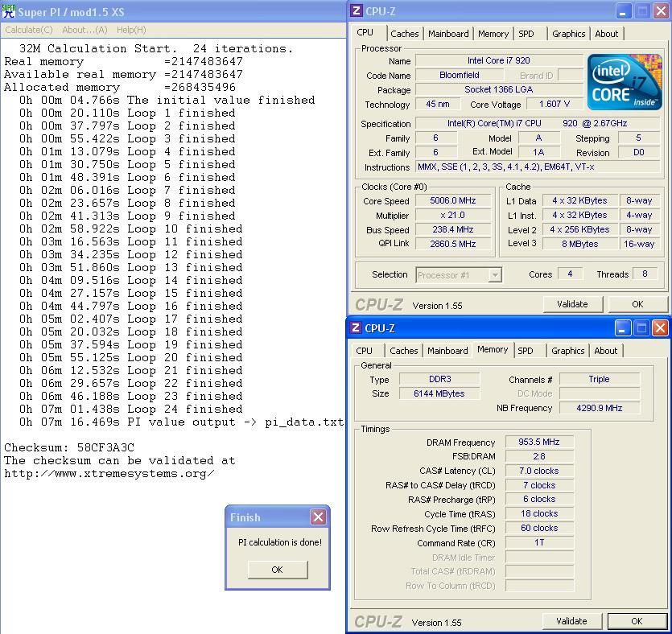
Task: Click the NB Frequency 4290.9 MHz value
Action: pos(599,408)
